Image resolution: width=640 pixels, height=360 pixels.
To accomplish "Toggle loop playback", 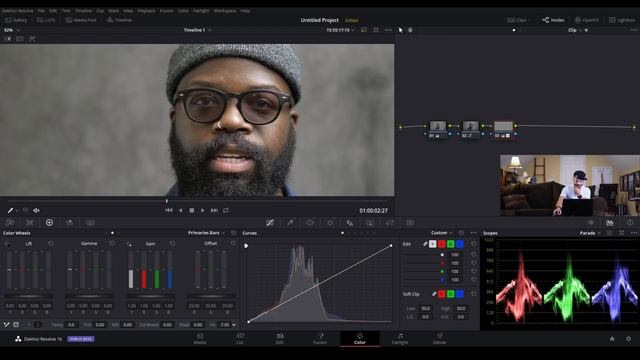I will (x=226, y=211).
